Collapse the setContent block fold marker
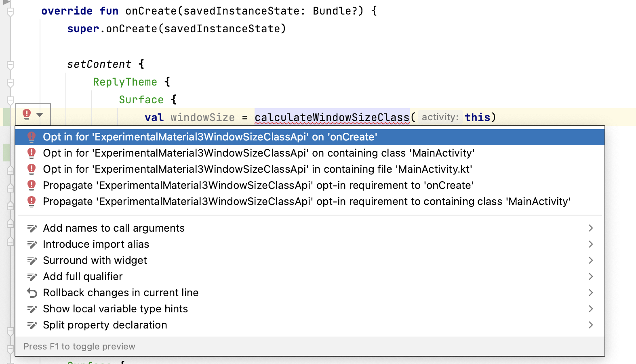Image resolution: width=636 pixels, height=364 pixels. click(11, 65)
